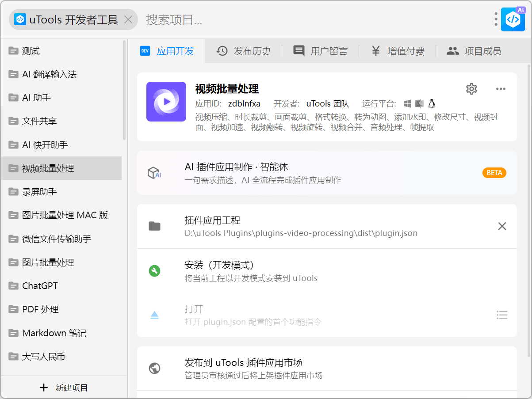
Task: Click the green wrench install icon
Action: point(154,271)
